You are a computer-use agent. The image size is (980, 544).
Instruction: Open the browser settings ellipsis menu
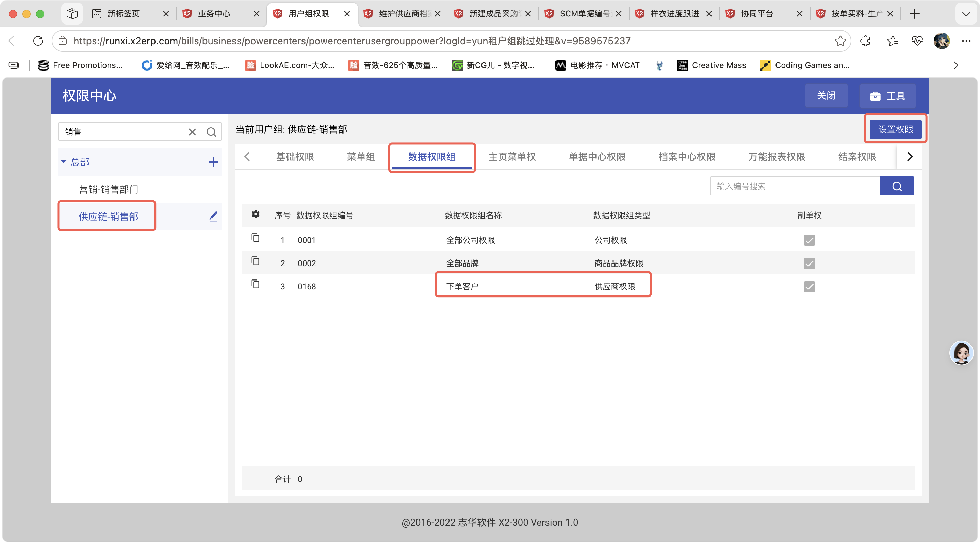click(966, 41)
